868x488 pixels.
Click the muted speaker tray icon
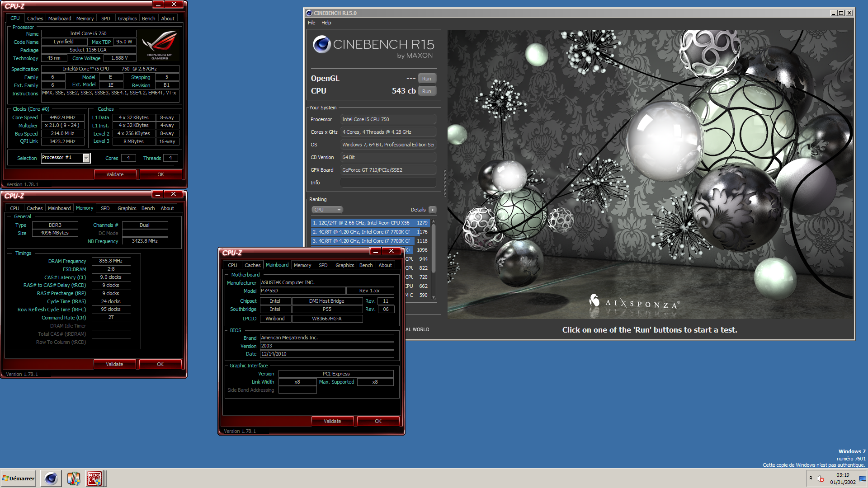pyautogui.click(x=821, y=479)
